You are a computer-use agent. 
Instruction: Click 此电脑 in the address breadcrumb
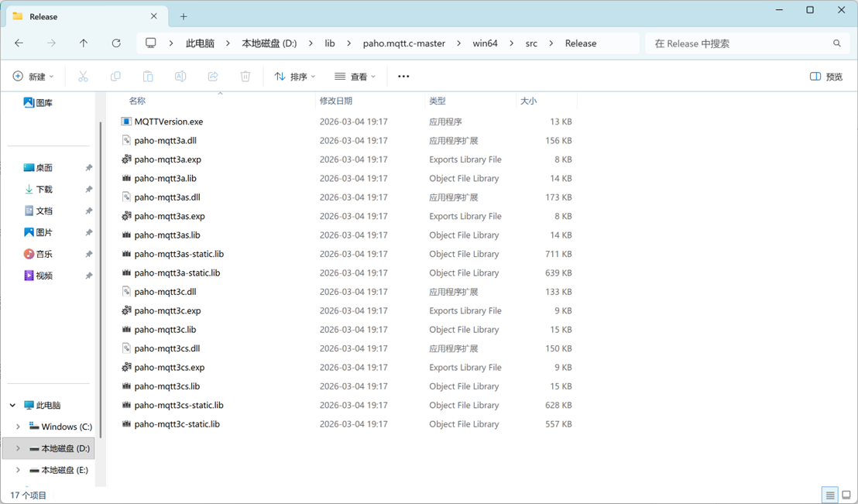coord(200,43)
